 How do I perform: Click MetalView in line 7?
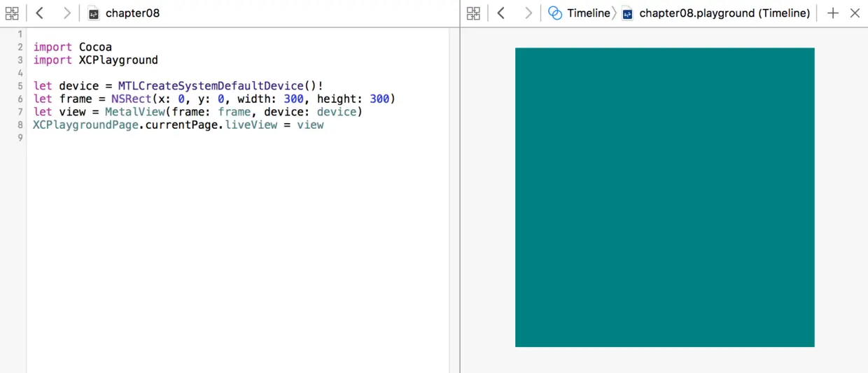[134, 112]
